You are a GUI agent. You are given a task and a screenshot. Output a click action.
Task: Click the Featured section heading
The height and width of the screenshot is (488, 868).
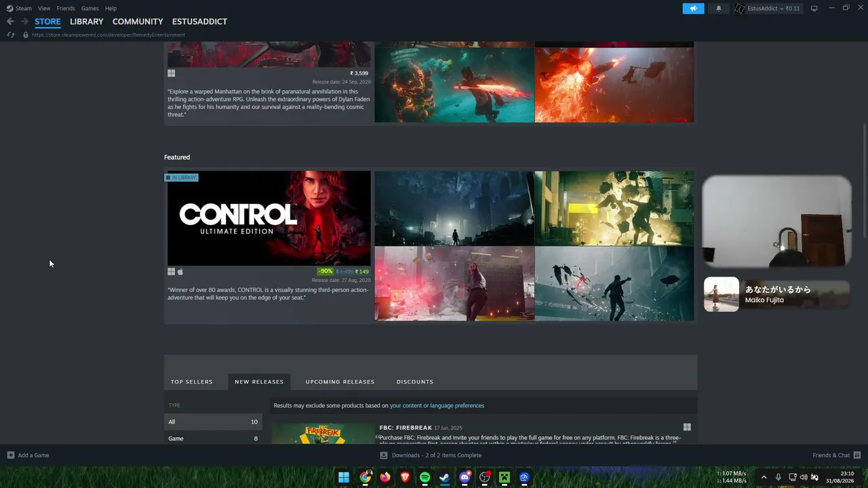click(177, 157)
